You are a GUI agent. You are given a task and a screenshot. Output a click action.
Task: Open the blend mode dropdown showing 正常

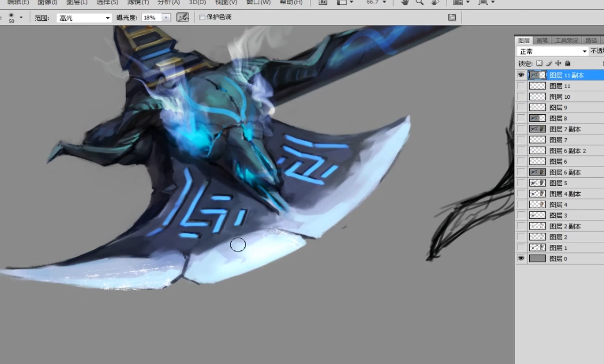click(552, 51)
